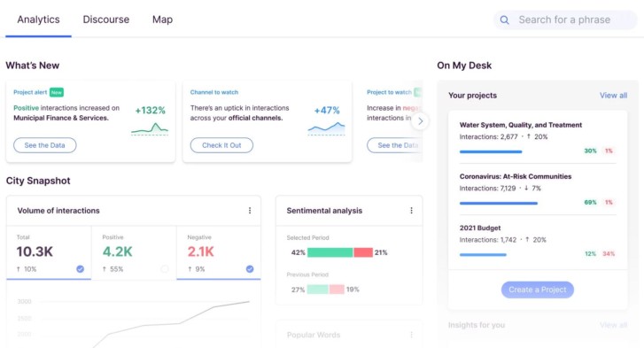Open Popular Words options menu

[411, 335]
